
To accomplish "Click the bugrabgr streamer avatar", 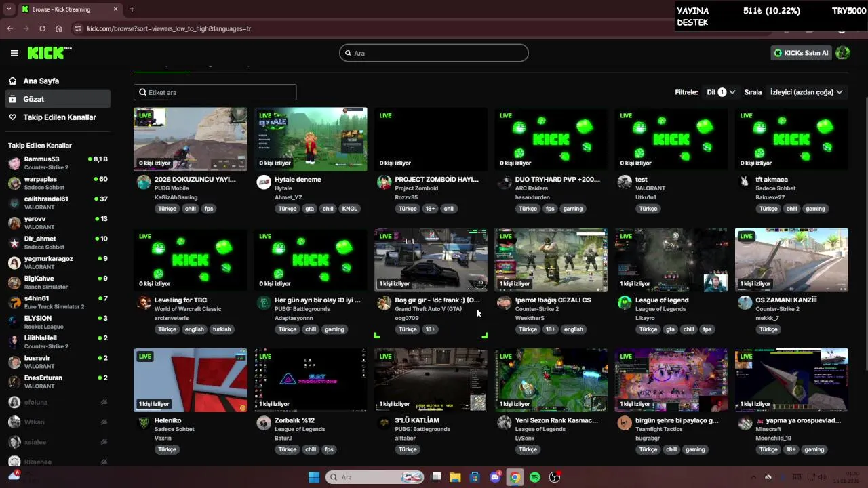I will (625, 422).
